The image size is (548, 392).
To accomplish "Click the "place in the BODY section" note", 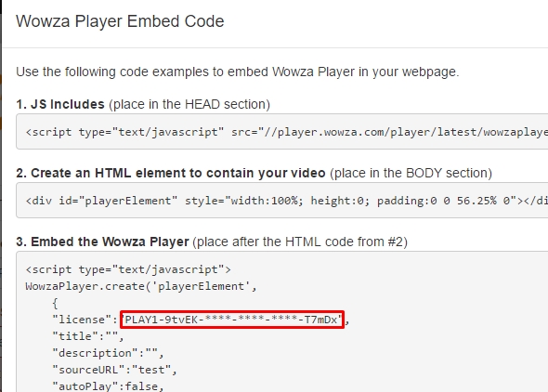I will pos(411,174).
